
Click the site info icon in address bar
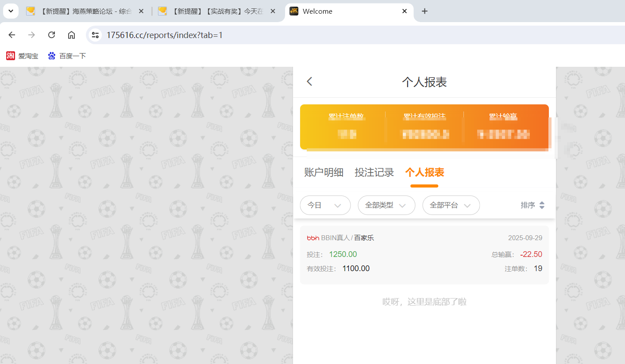(x=95, y=34)
